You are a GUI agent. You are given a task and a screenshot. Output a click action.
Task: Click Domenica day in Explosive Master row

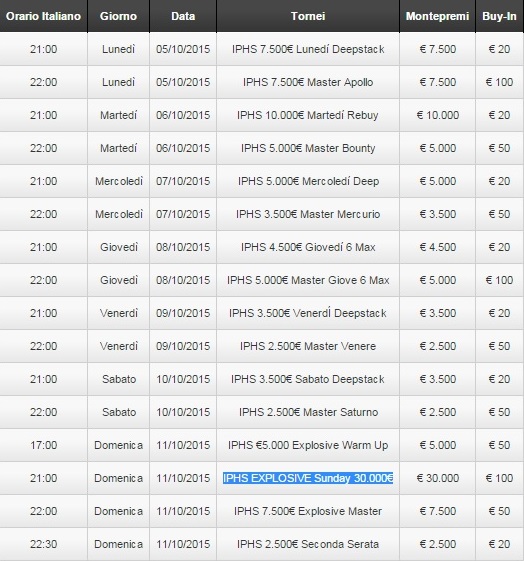(118, 511)
